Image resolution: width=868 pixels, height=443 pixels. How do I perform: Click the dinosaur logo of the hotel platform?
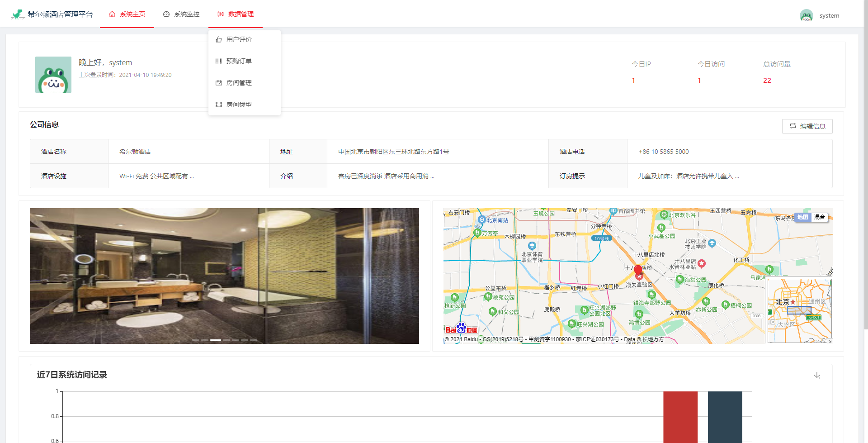(x=18, y=14)
